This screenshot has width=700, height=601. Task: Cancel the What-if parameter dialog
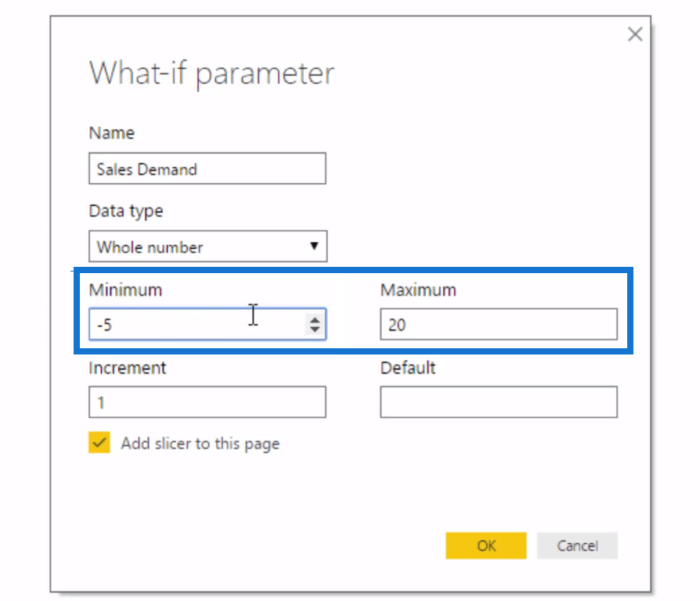(577, 545)
